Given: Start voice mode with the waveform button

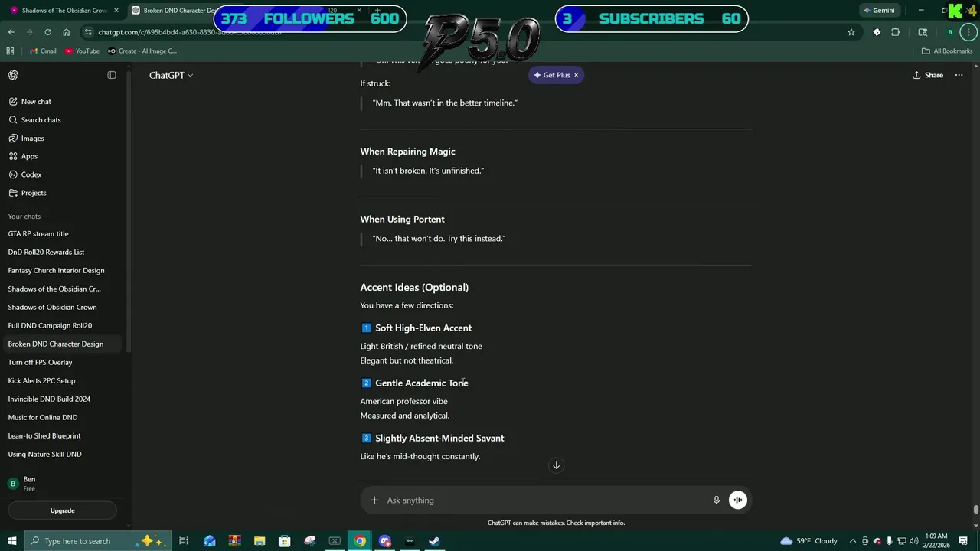Looking at the screenshot, I should click(738, 500).
